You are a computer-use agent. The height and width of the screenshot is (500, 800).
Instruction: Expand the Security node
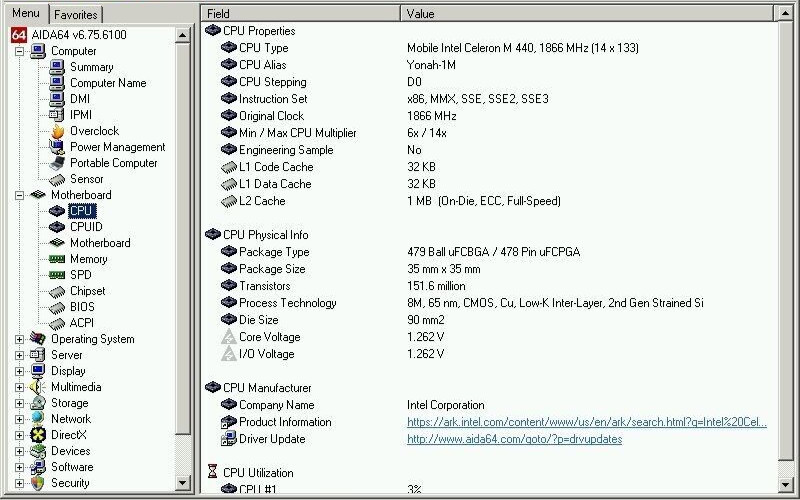click(19, 483)
